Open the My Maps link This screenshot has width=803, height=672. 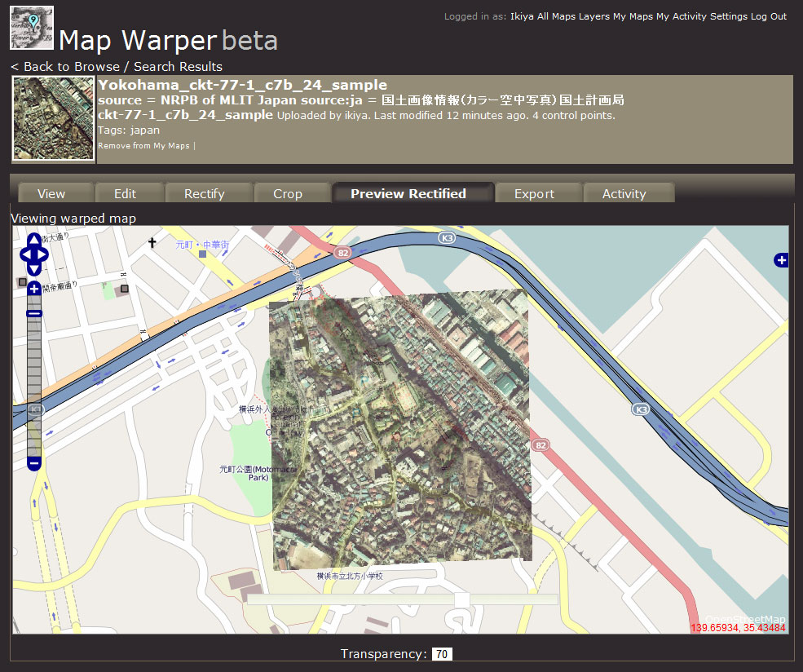(633, 16)
